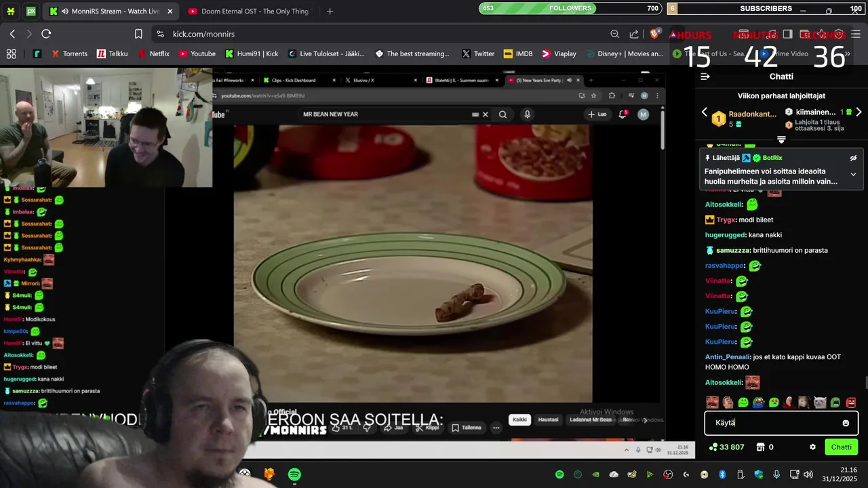Open channel points 33 807 balance
The height and width of the screenshot is (488, 868).
[x=726, y=447]
